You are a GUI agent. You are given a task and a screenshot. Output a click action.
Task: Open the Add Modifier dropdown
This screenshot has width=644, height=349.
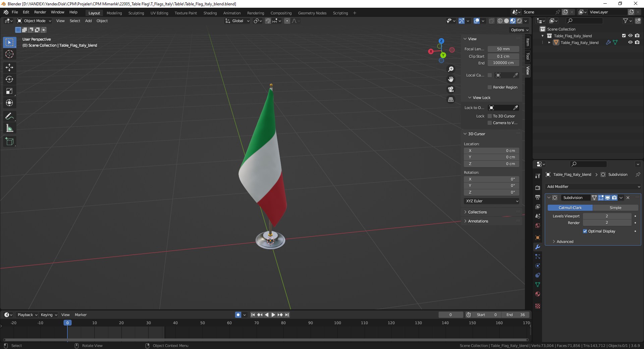(x=593, y=187)
